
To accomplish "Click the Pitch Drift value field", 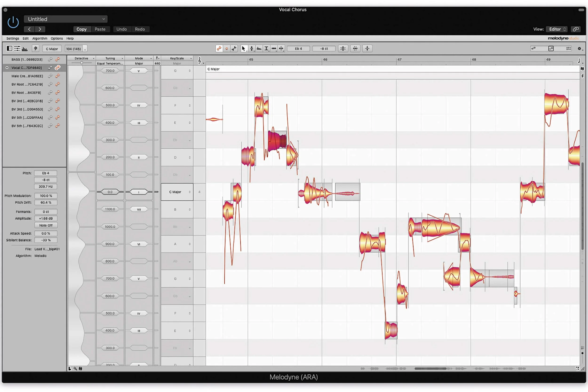I will (x=46, y=202).
